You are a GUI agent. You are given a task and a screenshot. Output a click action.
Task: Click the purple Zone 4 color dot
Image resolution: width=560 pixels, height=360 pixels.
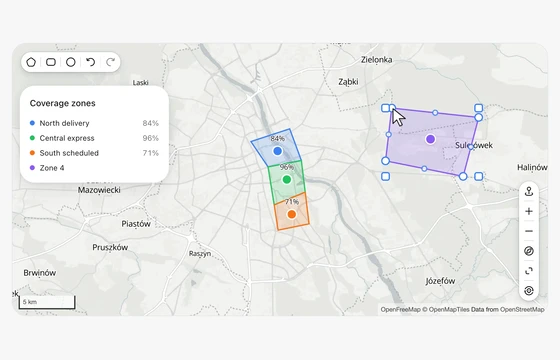click(32, 168)
